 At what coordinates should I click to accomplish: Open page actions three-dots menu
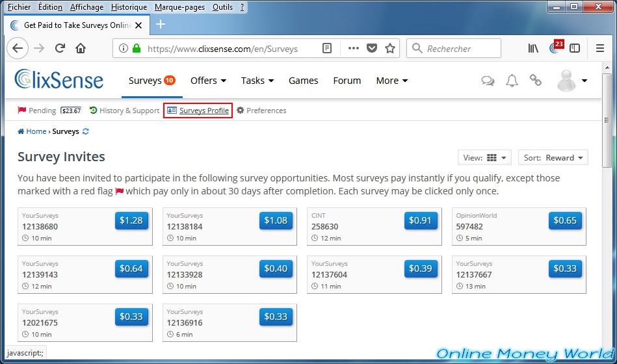tap(353, 48)
